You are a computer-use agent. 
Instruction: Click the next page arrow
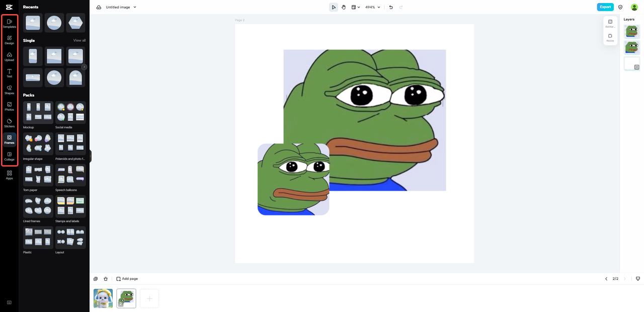pos(625,279)
